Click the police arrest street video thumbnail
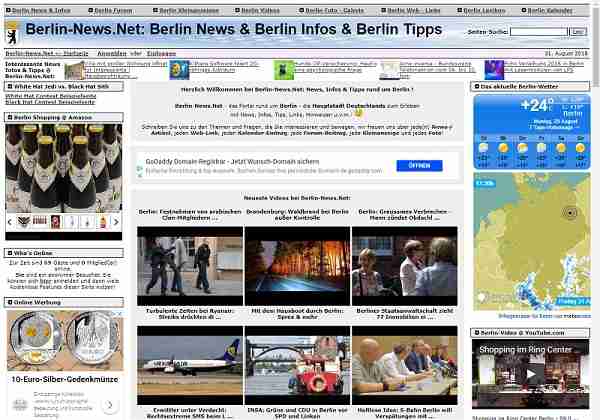 (190, 266)
